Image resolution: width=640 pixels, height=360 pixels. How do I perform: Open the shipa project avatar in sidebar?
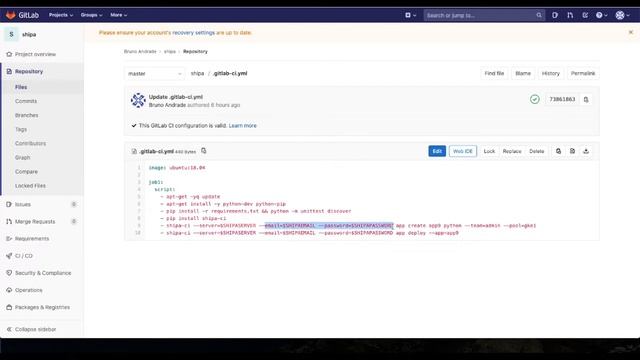pos(11,34)
